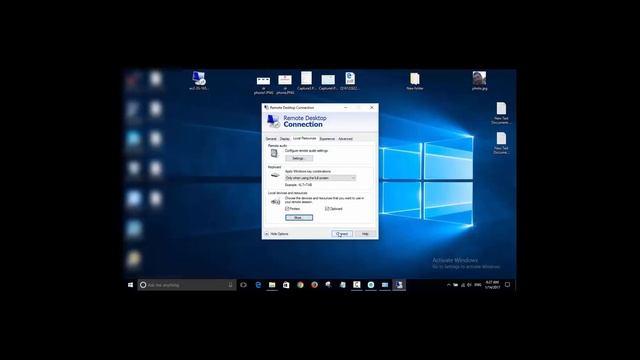Open the Windows Start menu
Screen dimensions: 640x360
pyautogui.click(x=130, y=285)
